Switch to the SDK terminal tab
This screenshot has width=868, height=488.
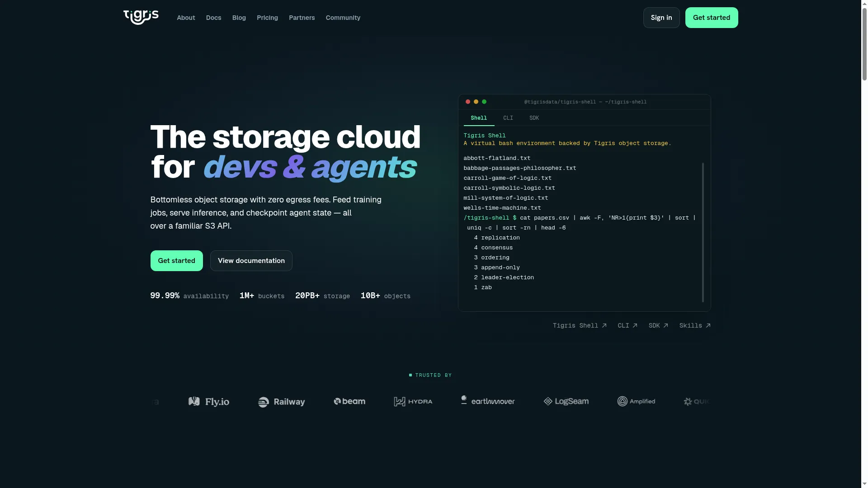pyautogui.click(x=534, y=118)
